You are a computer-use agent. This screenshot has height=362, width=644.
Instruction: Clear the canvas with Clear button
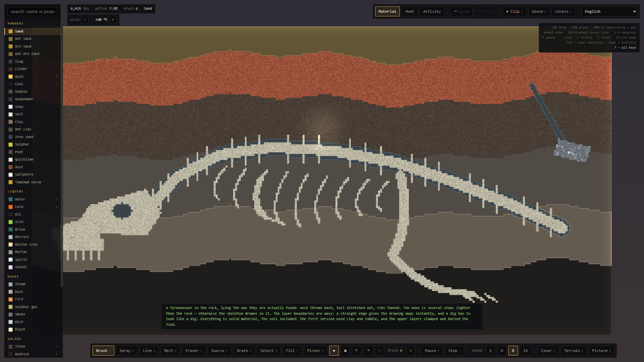[548, 351]
